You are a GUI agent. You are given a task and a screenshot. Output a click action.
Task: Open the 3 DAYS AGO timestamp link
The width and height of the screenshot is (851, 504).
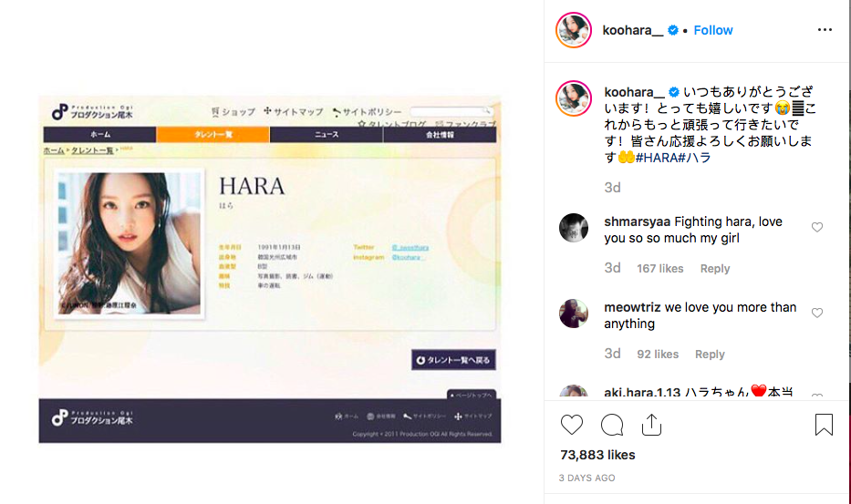[x=586, y=478]
